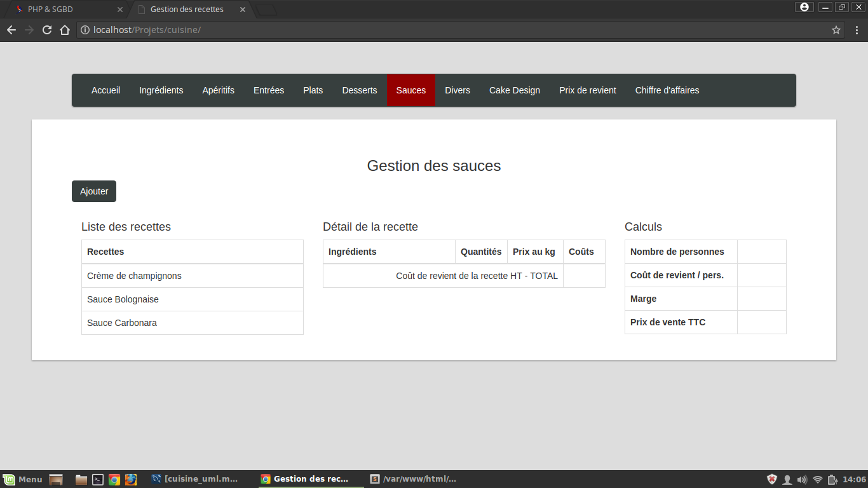This screenshot has height=488, width=868.
Task: Select the active Sauces menu item
Action: tap(411, 90)
